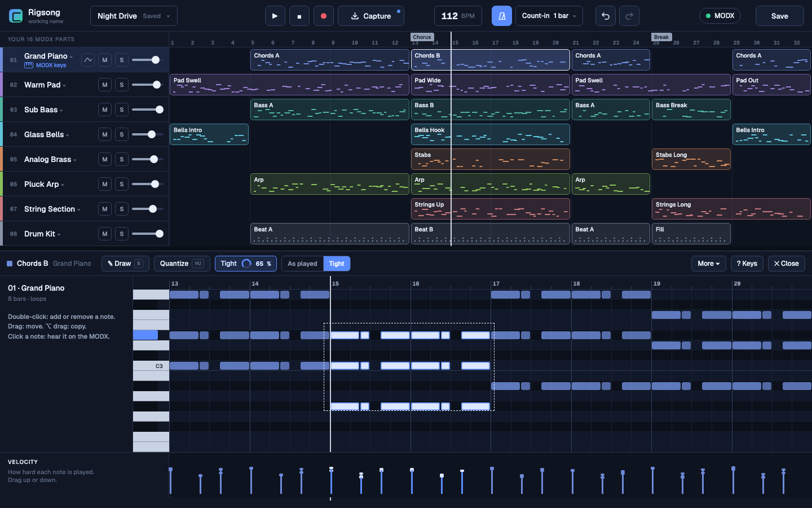
Task: Solo the Warm Pad part
Action: pyautogui.click(x=122, y=85)
